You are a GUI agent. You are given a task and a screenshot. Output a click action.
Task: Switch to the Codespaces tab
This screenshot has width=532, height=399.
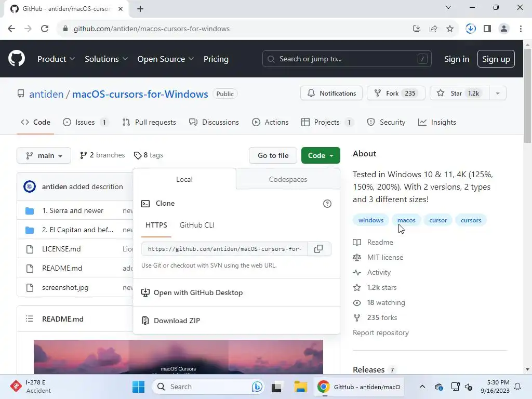(288, 179)
